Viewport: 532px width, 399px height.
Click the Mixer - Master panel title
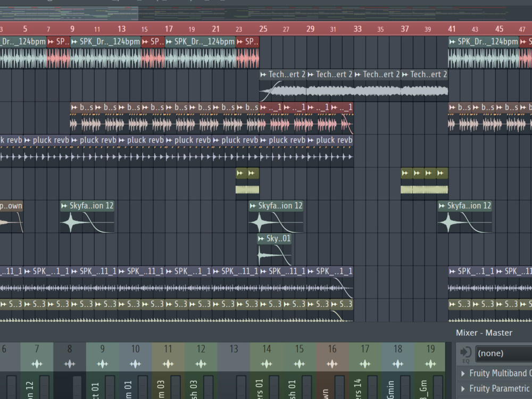click(484, 333)
